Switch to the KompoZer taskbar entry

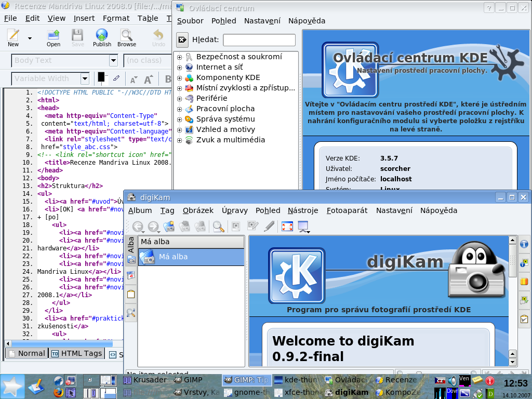(399, 393)
